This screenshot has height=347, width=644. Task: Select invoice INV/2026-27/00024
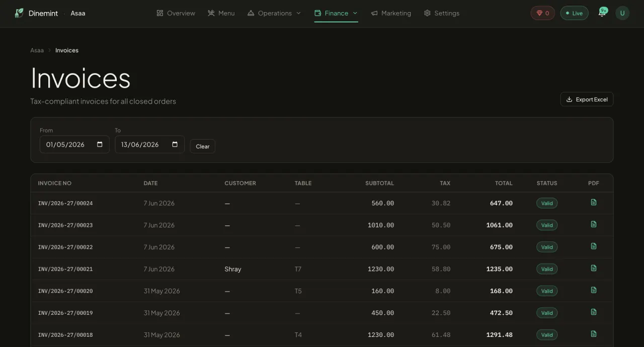point(65,203)
